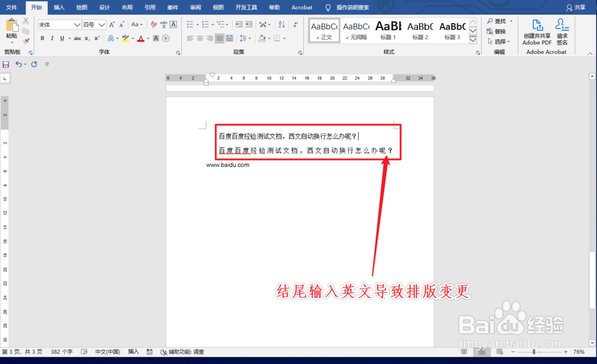
Task: Click the Distributed alignment icon
Action: pyautogui.click(x=230, y=38)
